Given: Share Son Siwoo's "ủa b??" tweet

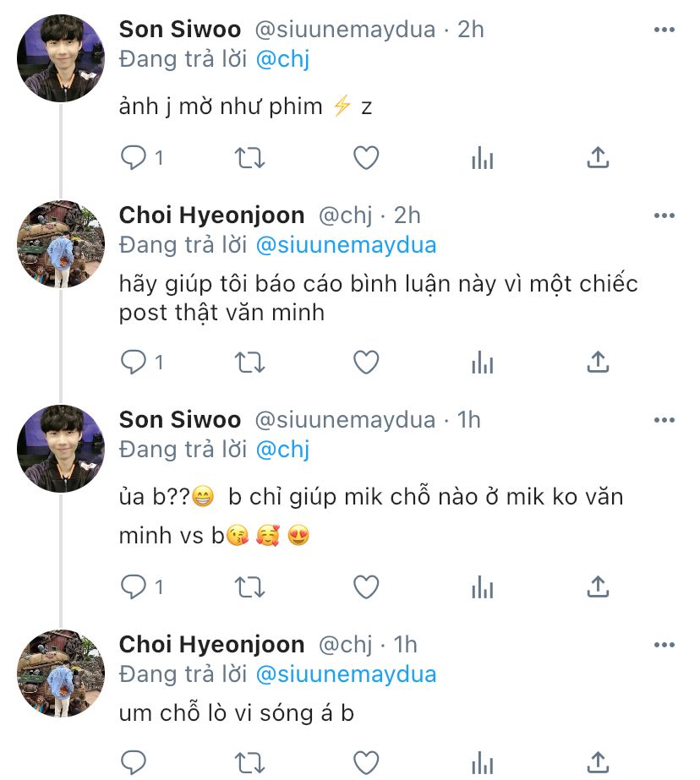Looking at the screenshot, I should (598, 586).
